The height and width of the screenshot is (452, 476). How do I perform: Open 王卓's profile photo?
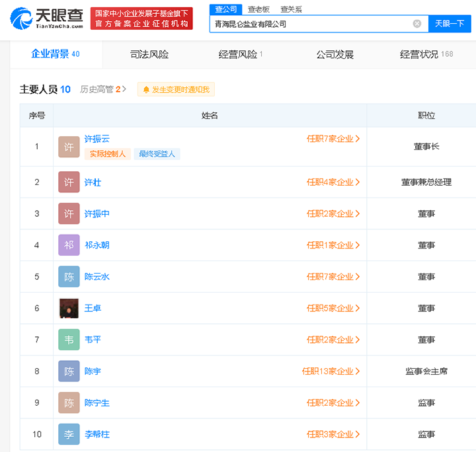(69, 309)
